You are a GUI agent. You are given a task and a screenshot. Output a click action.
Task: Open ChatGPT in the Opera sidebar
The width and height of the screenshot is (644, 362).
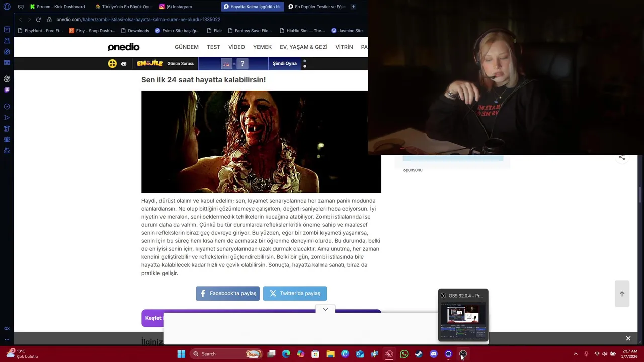[7, 79]
